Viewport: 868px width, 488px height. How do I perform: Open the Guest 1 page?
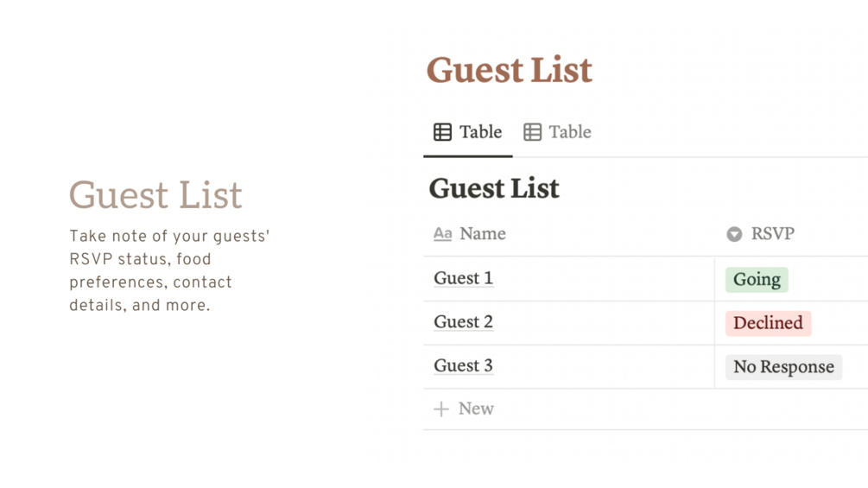pyautogui.click(x=463, y=278)
